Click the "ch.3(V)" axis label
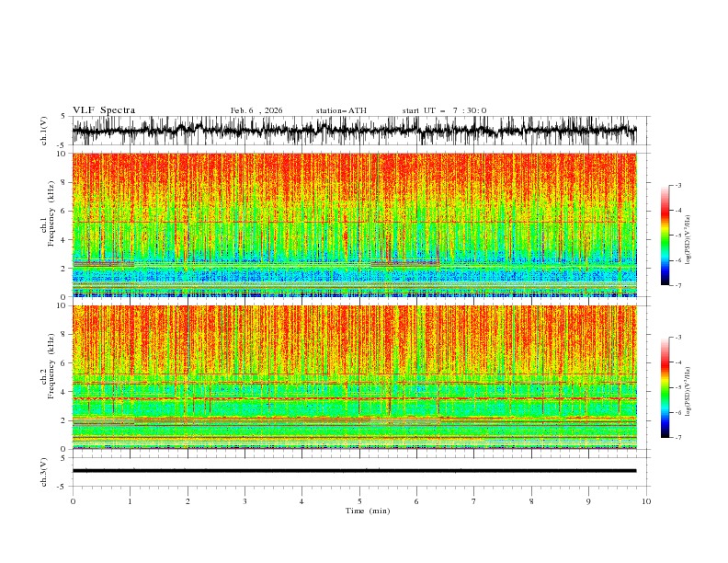Viewport: 728px width, 563px height. (44, 472)
